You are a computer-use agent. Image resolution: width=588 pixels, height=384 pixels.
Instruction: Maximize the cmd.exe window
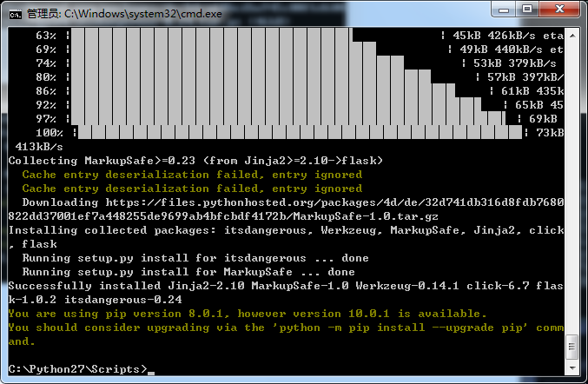click(x=527, y=10)
